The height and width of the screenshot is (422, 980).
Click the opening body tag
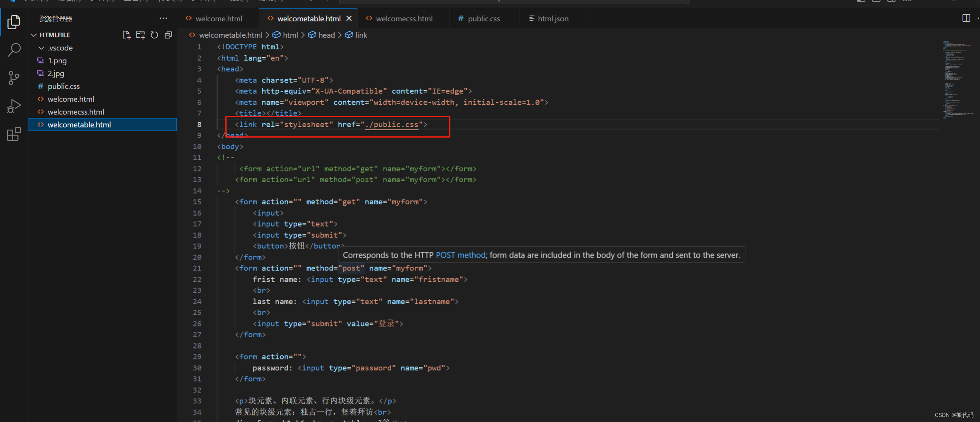tap(230, 146)
